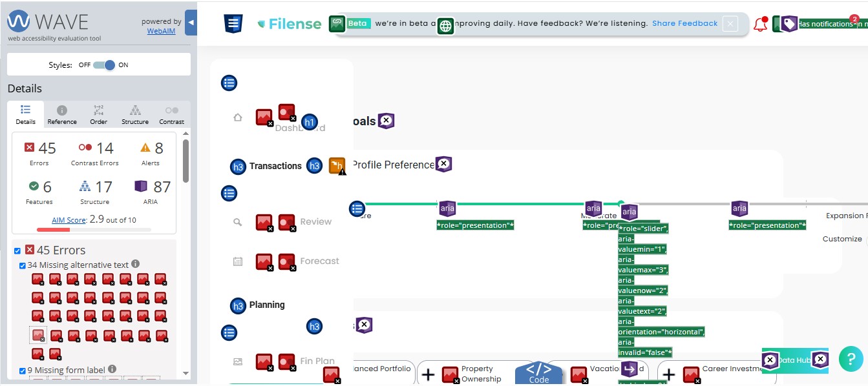Click the 87 ARIA summary icon

(x=141, y=186)
